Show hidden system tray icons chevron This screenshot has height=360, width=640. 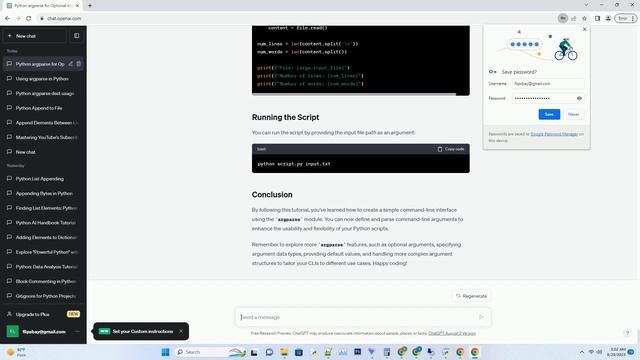click(x=582, y=352)
